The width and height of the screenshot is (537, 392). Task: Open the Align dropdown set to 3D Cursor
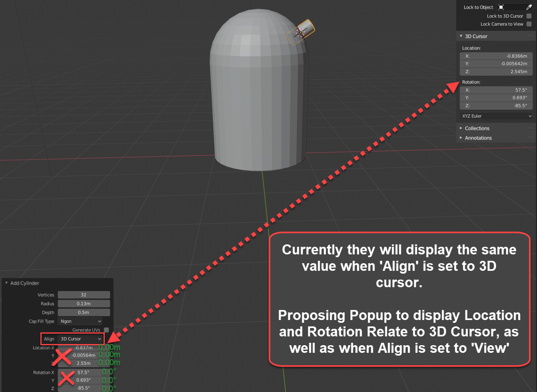tap(80, 339)
